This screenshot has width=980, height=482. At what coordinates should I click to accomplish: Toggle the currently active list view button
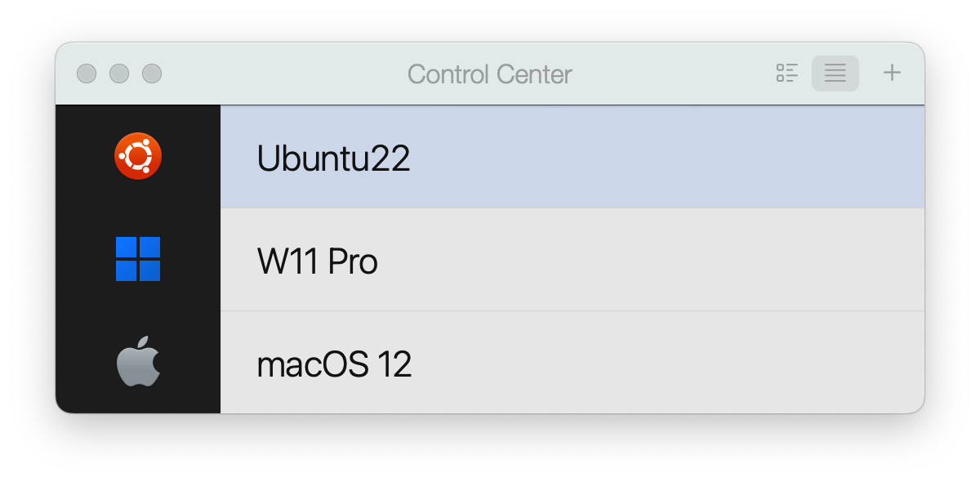point(835,73)
